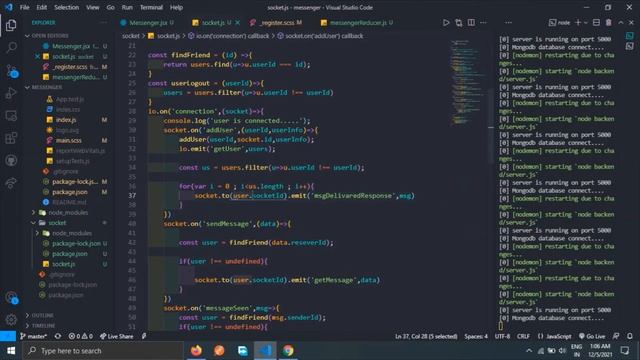Open changes compare icon in editor toolbar
Viewport: 640px width, 360px height.
459,23
